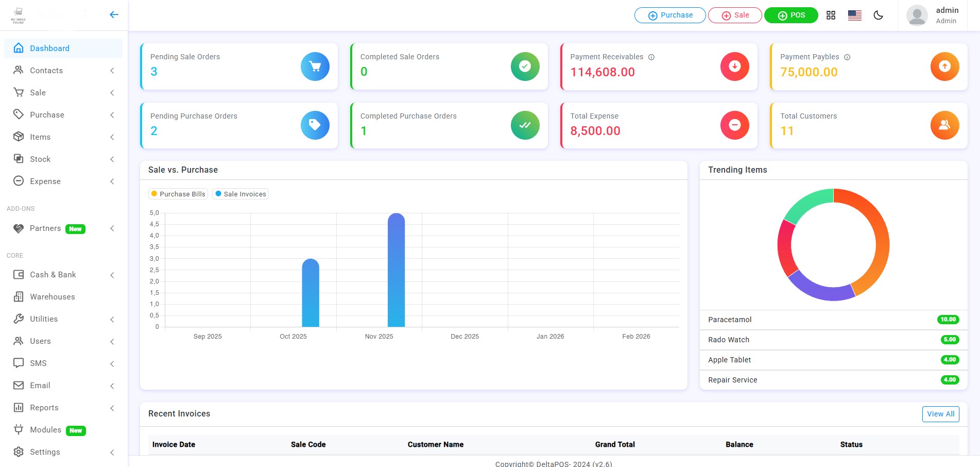Click the Total Customers people icon
The image size is (980, 467).
click(944, 125)
